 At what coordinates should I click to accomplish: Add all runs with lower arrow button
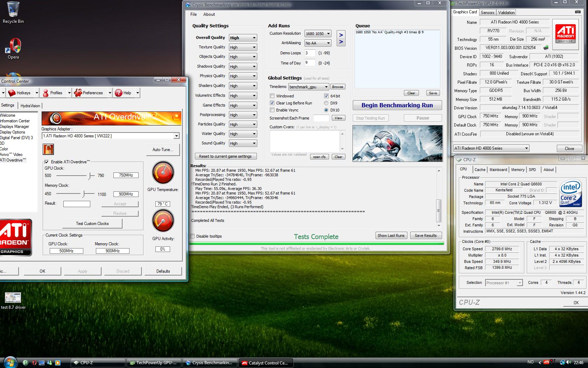tap(341, 42)
